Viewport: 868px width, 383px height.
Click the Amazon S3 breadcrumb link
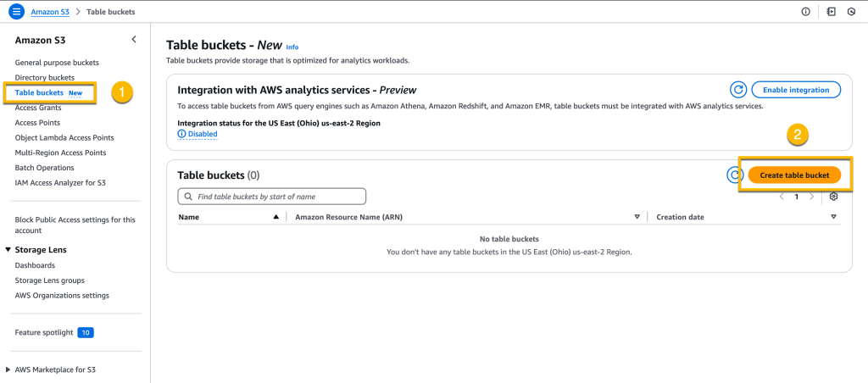[50, 12]
